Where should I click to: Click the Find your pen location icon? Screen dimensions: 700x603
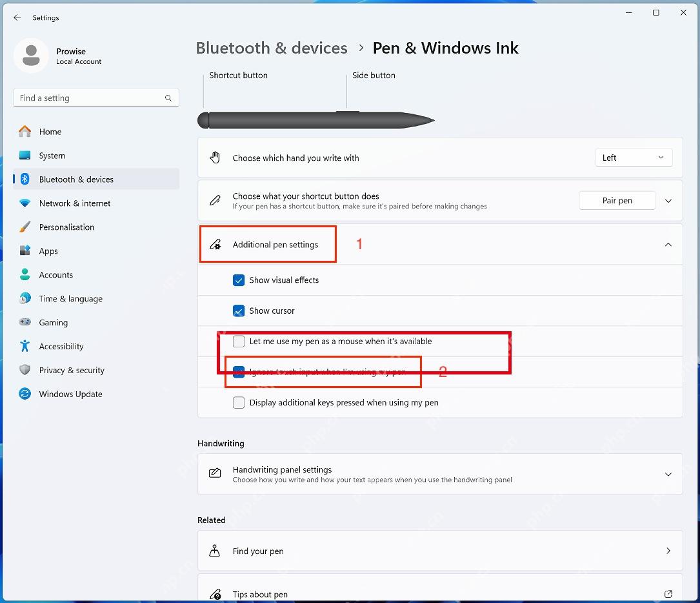[x=215, y=551]
